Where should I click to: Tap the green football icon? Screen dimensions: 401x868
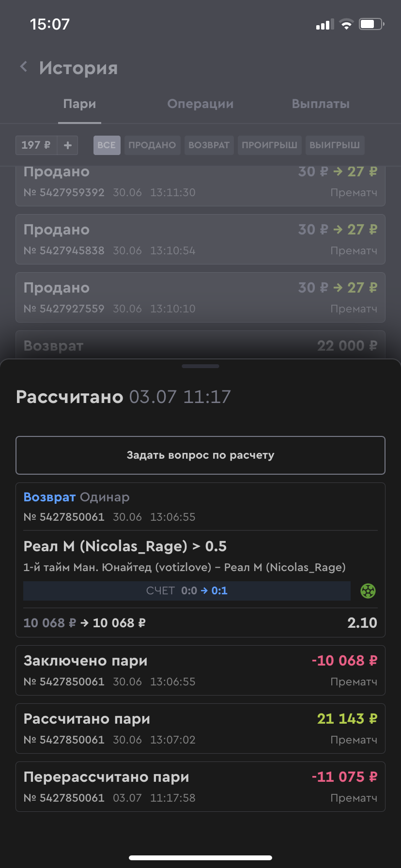pyautogui.click(x=368, y=591)
